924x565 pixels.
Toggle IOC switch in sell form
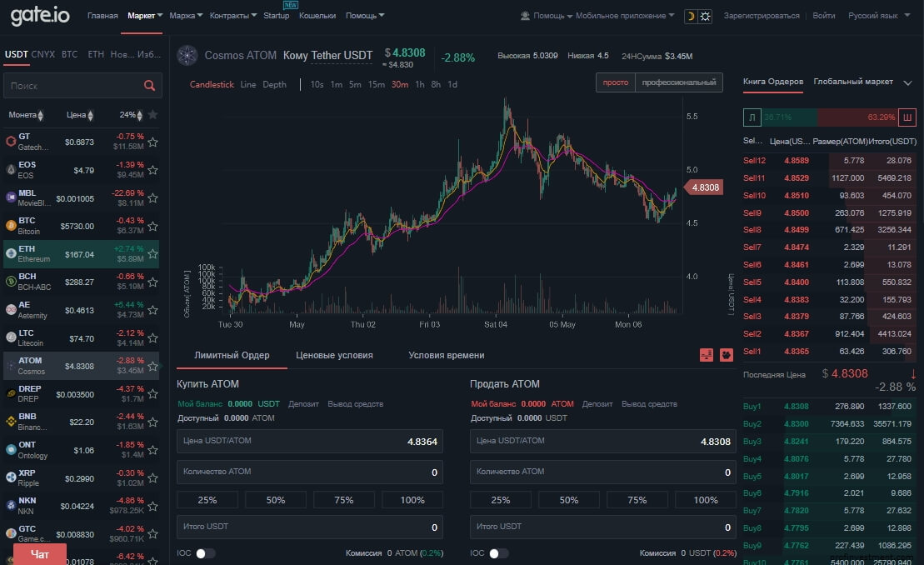498,553
